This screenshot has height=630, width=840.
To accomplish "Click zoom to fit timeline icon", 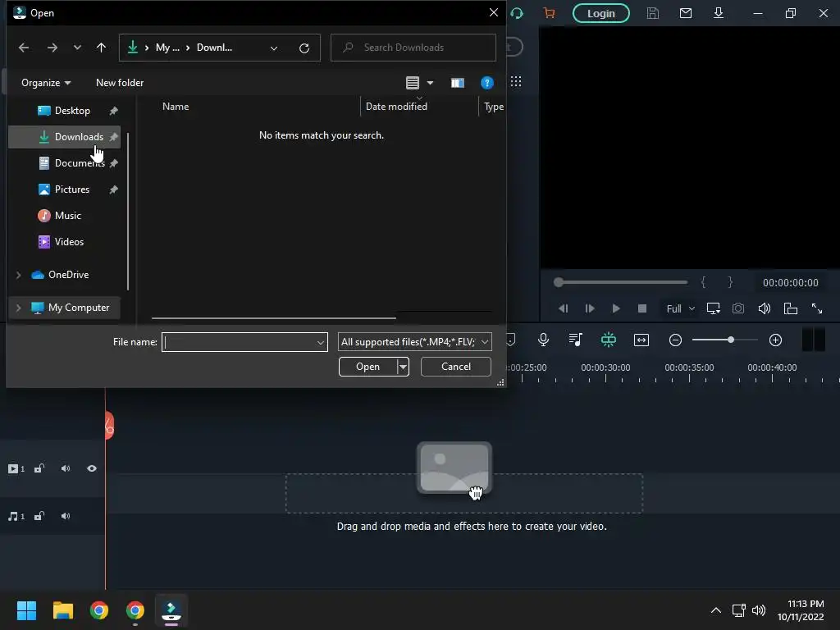I will point(641,340).
